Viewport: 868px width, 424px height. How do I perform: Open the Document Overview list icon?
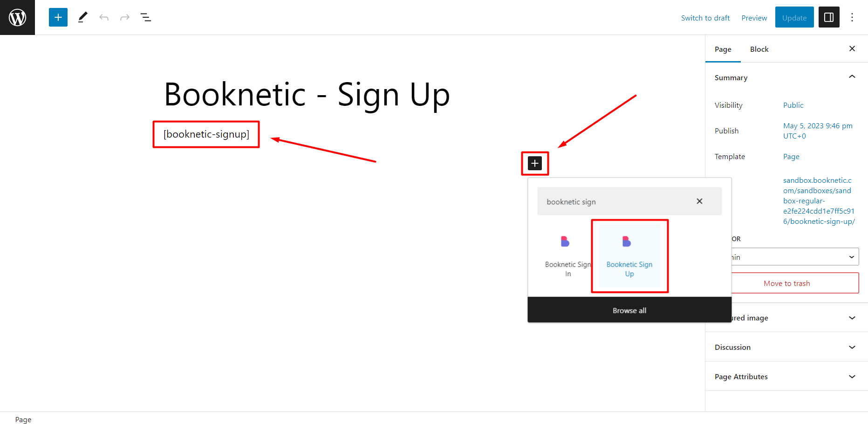[x=146, y=17]
